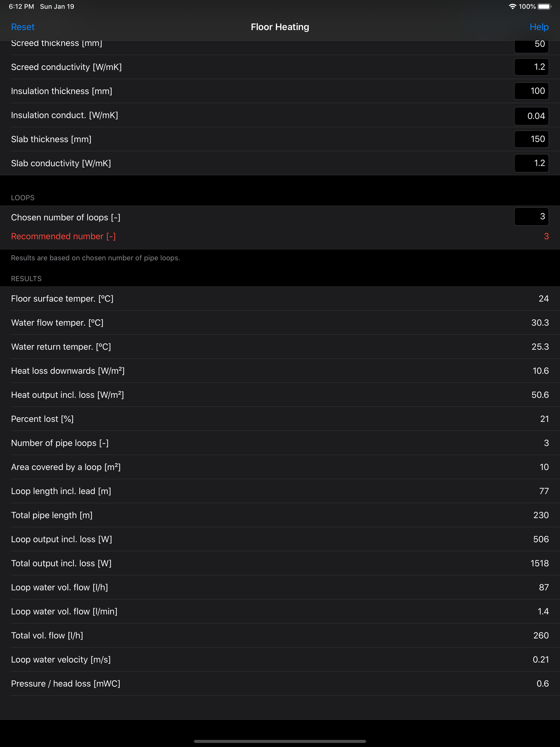
Task: Focus the Slab thickness input field
Action: 531,139
